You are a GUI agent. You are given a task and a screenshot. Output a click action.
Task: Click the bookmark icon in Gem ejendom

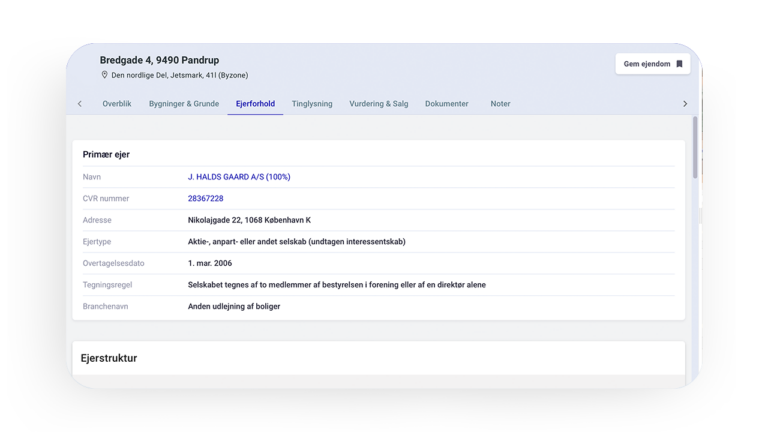tap(679, 64)
